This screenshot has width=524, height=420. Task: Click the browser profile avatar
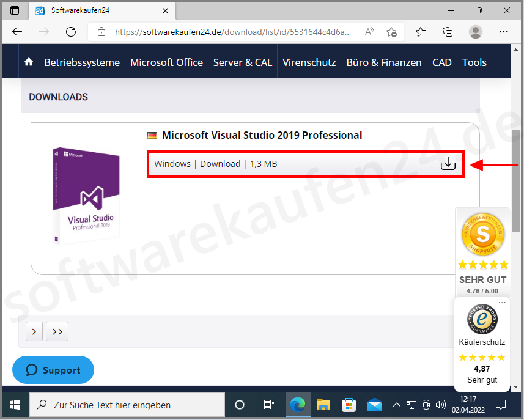coord(475,32)
